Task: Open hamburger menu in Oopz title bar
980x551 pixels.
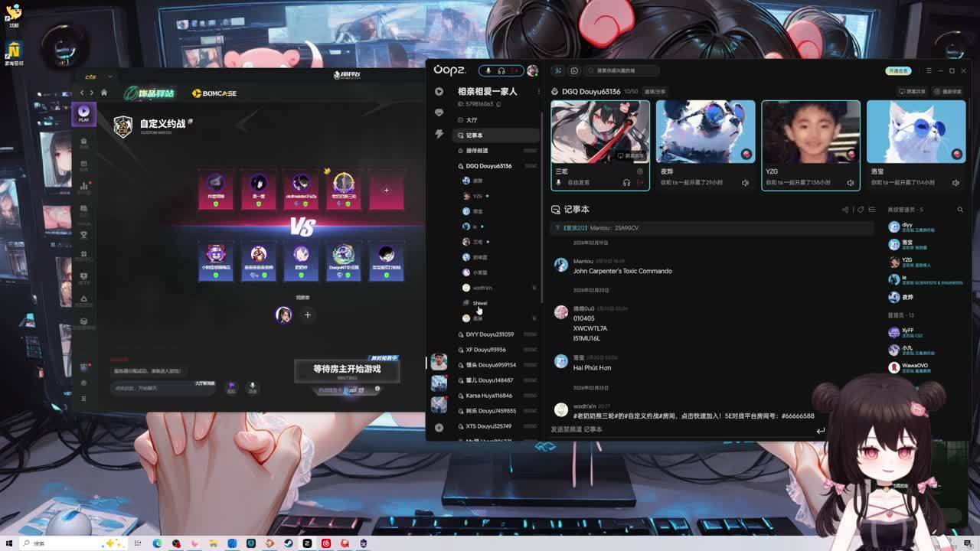Action: point(929,70)
